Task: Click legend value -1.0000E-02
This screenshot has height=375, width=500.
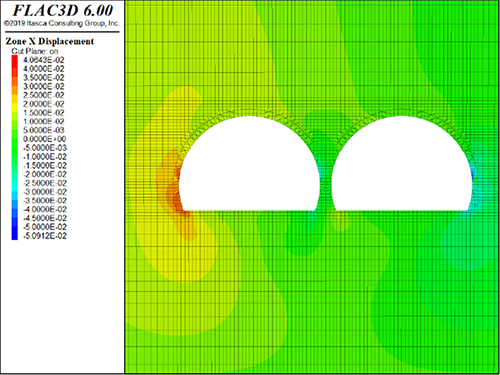Action: coord(45,157)
